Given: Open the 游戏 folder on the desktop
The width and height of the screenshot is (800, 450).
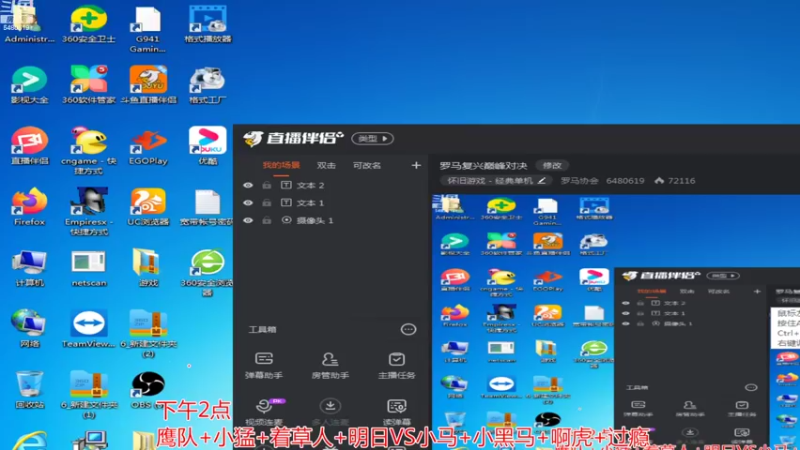Looking at the screenshot, I should [148, 268].
